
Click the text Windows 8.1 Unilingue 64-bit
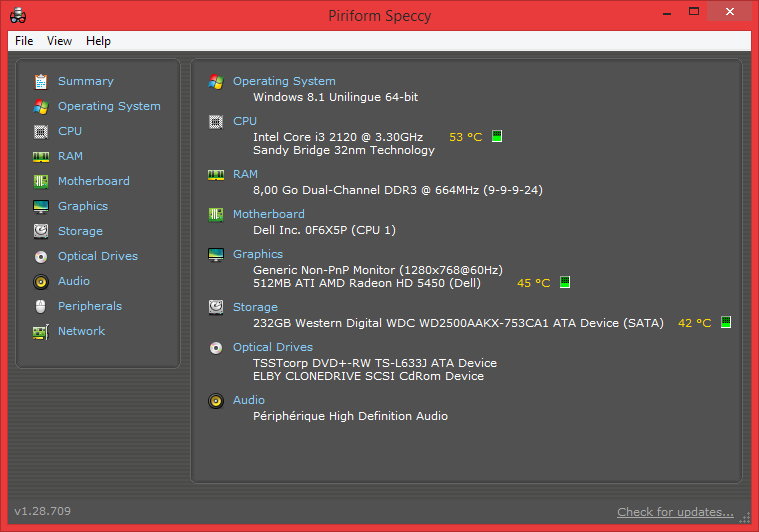[335, 97]
